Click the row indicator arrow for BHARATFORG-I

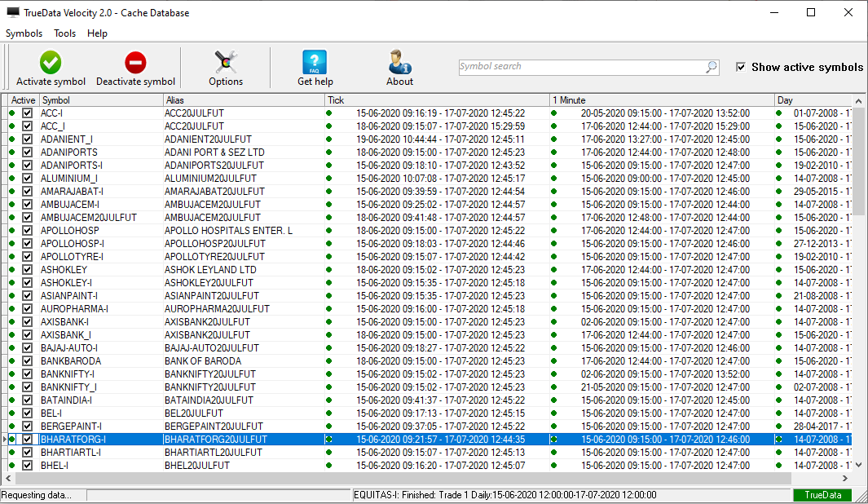(4, 440)
